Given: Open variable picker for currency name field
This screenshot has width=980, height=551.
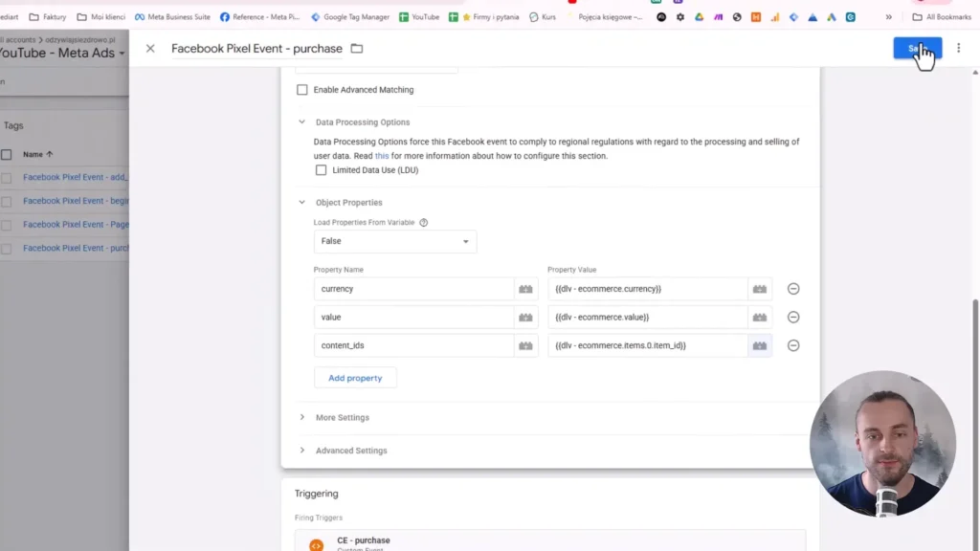Looking at the screenshot, I should pos(525,289).
